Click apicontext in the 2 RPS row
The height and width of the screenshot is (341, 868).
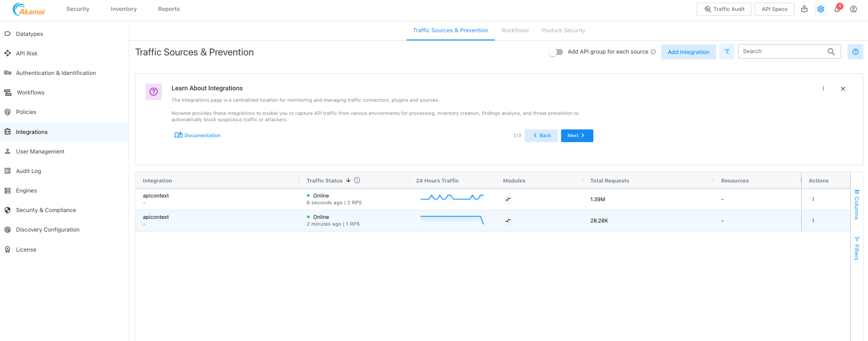(156, 196)
